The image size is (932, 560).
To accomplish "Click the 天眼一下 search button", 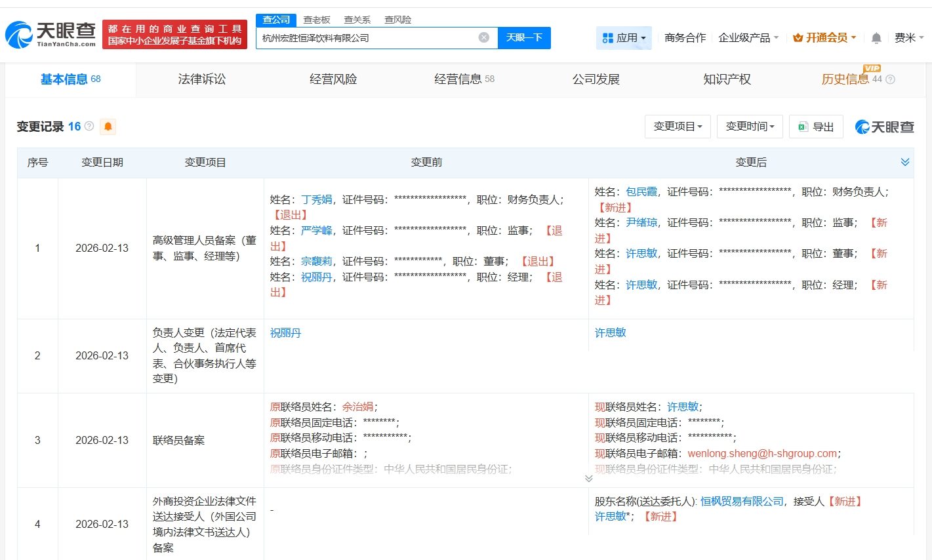I will [523, 37].
